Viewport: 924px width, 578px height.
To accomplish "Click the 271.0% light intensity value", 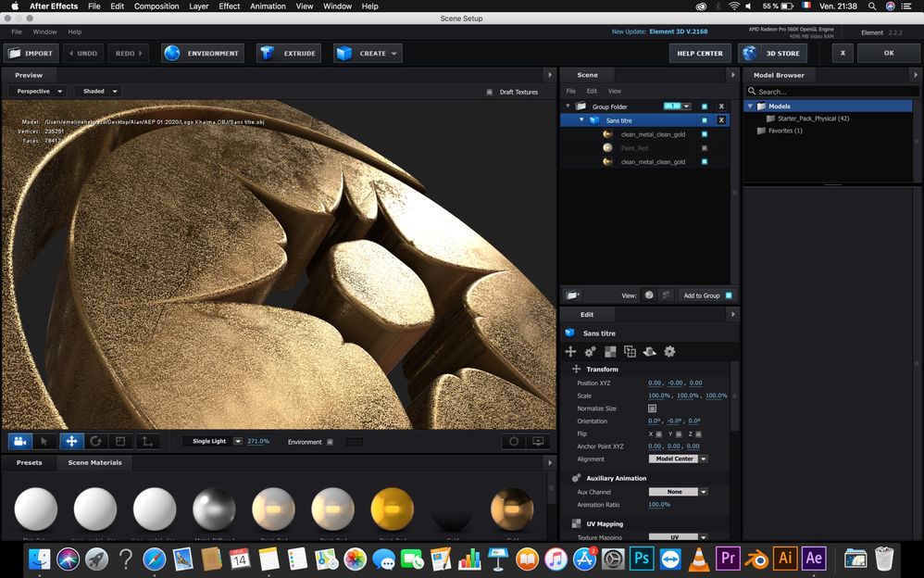I will [258, 441].
